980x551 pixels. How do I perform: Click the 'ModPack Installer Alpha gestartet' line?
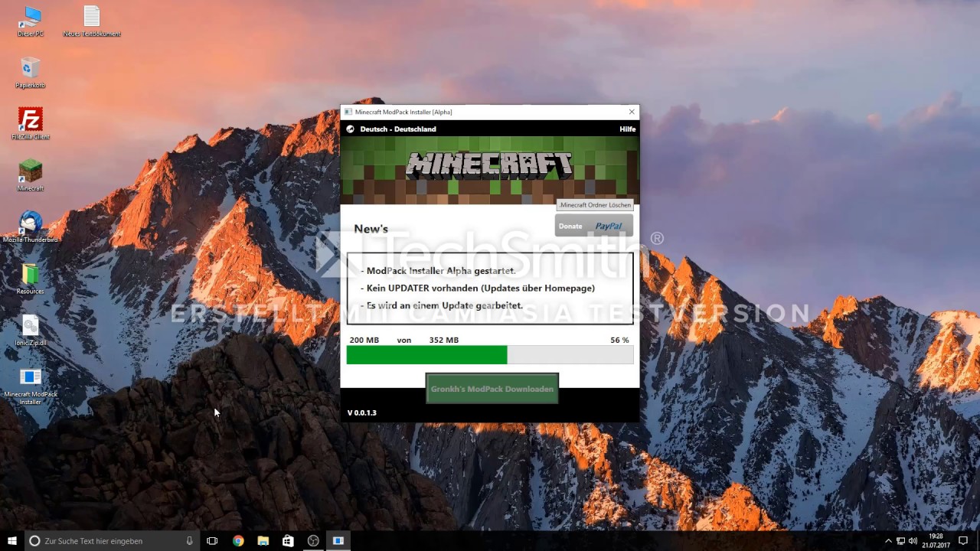tap(438, 271)
